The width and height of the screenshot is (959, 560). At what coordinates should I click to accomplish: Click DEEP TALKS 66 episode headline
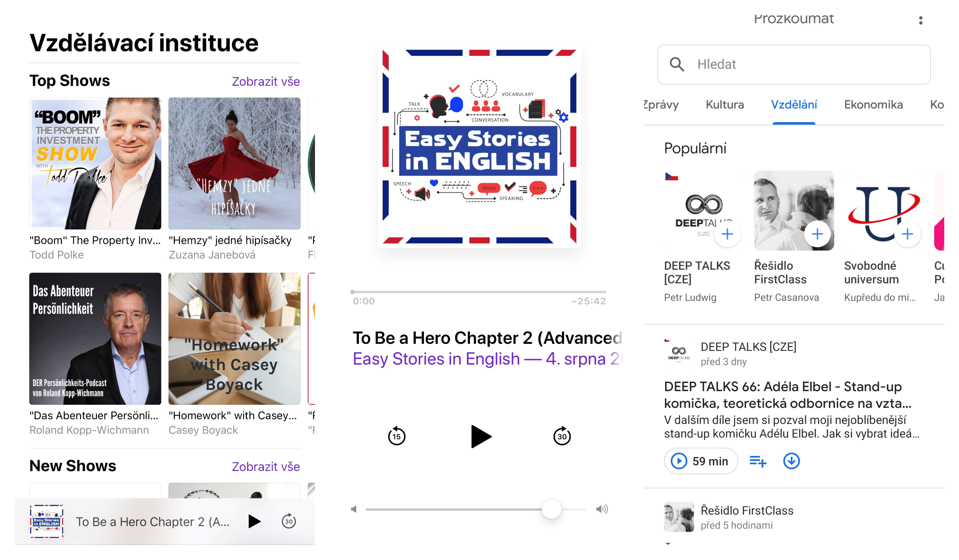tap(788, 395)
